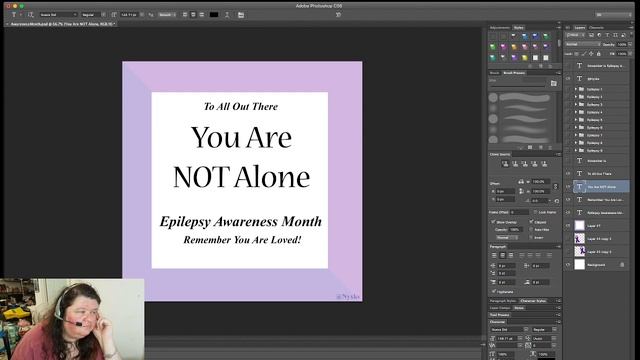
Task: Select third Clone Source stamp icon
Action: 524,164
